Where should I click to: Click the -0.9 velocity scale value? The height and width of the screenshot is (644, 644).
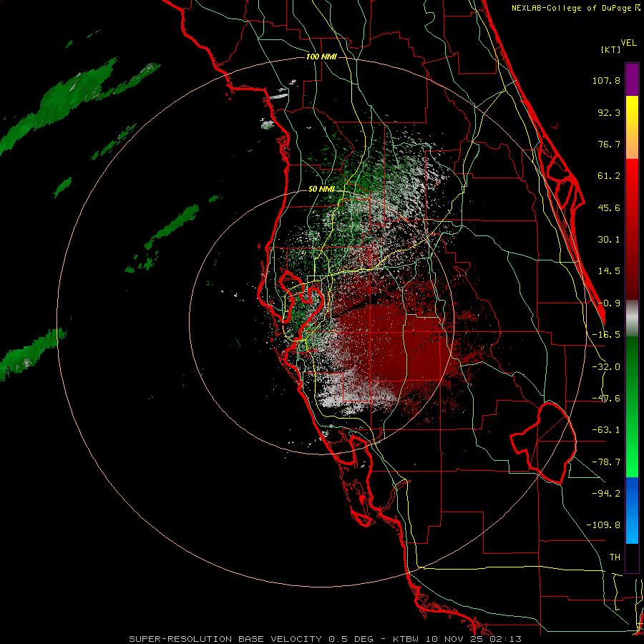point(609,303)
